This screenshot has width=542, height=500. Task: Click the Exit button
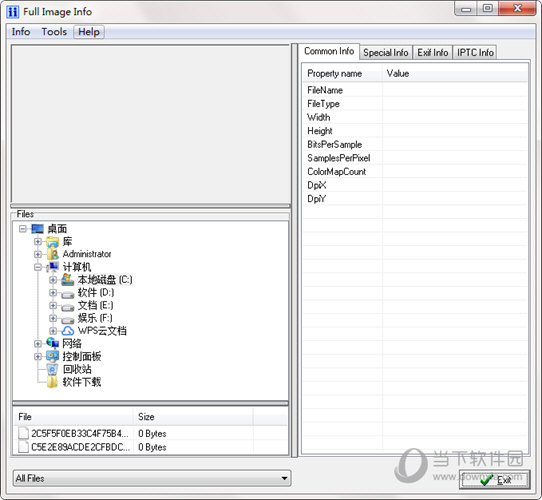pos(495,480)
